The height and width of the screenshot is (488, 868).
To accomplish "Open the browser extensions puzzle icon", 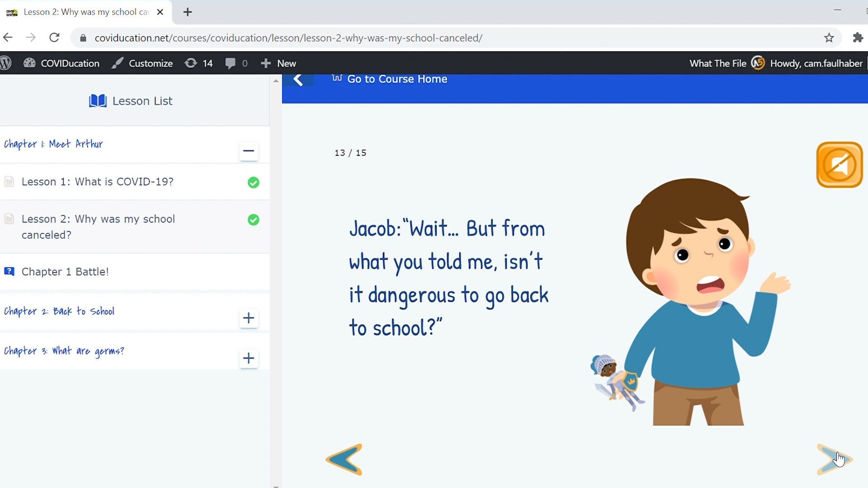I will [858, 38].
